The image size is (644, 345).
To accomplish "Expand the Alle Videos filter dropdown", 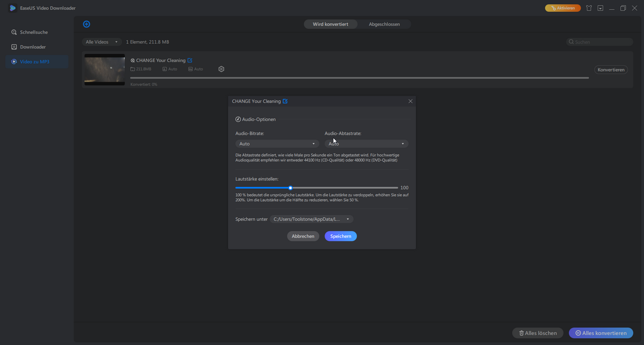I will coord(102,42).
